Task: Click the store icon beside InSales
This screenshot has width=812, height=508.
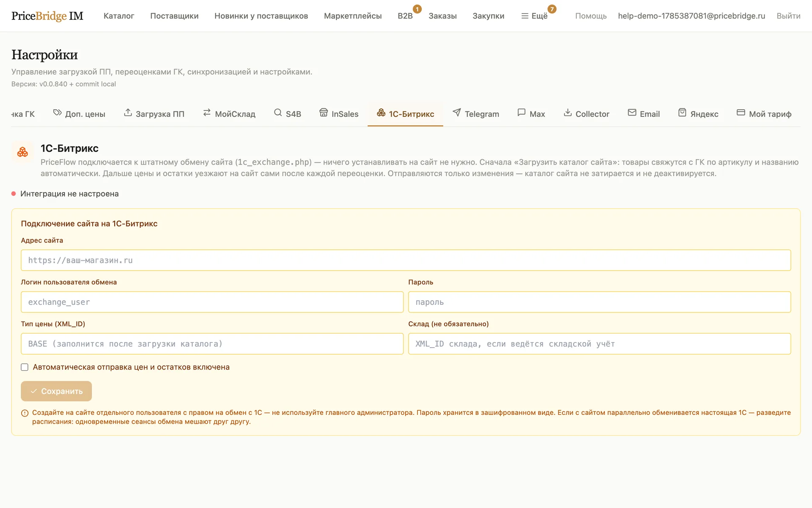Action: (324, 113)
